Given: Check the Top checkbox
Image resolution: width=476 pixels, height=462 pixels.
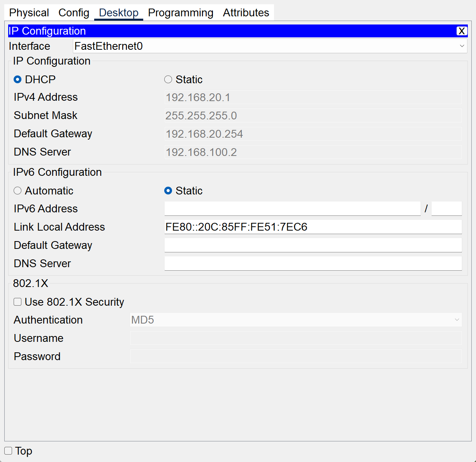Looking at the screenshot, I should 9,451.
